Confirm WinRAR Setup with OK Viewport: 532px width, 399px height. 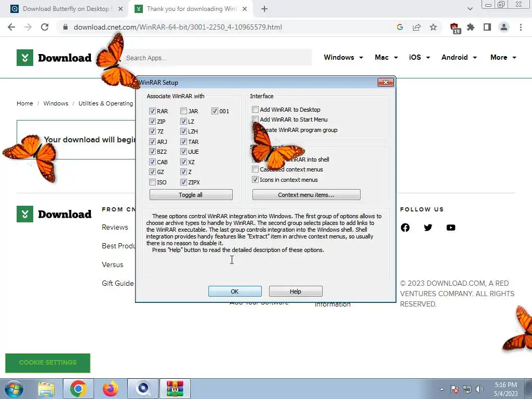click(235, 291)
